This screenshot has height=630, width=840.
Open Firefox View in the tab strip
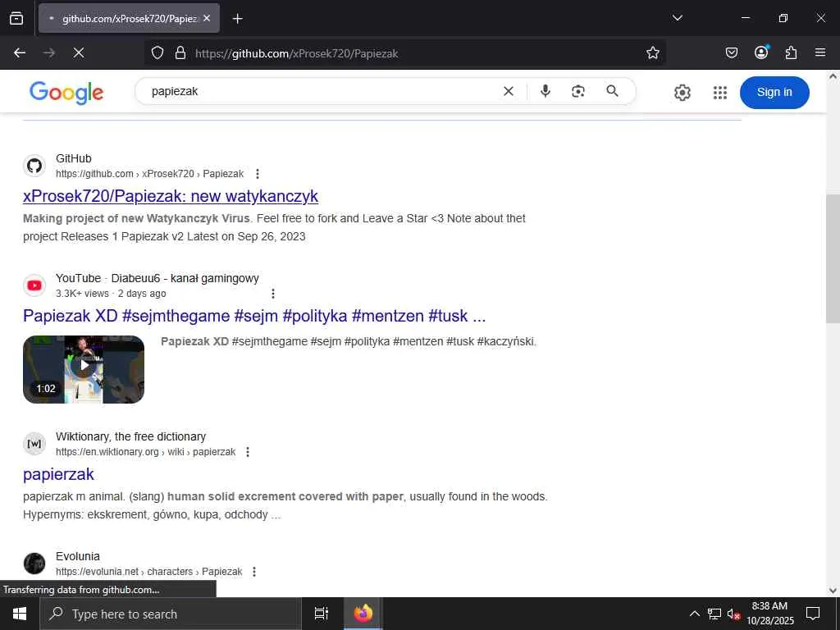(16, 18)
